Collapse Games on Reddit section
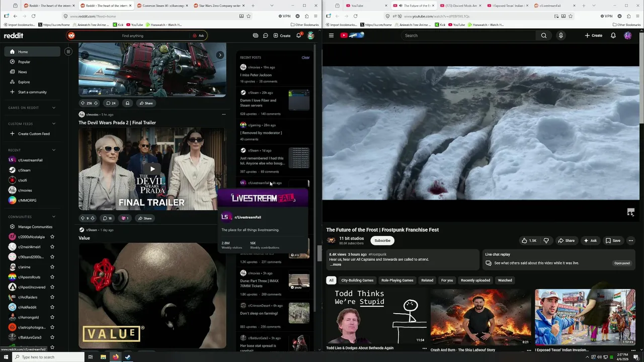The height and width of the screenshot is (362, 644). point(54,108)
